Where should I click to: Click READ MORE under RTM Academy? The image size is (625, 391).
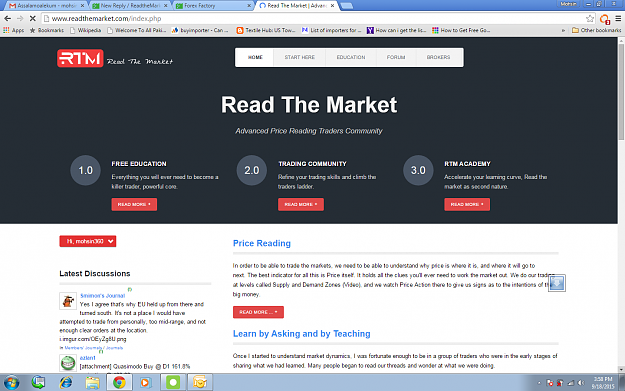click(467, 204)
